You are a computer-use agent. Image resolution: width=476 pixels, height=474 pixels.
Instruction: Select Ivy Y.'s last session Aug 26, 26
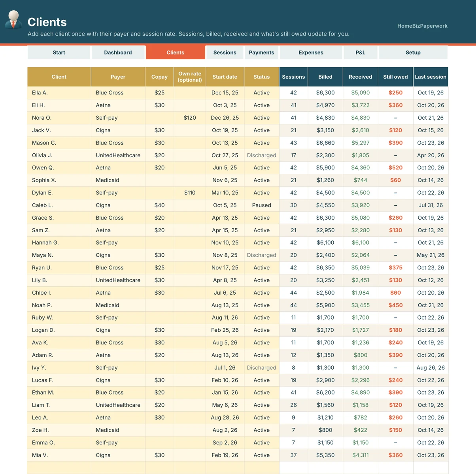[x=431, y=368]
